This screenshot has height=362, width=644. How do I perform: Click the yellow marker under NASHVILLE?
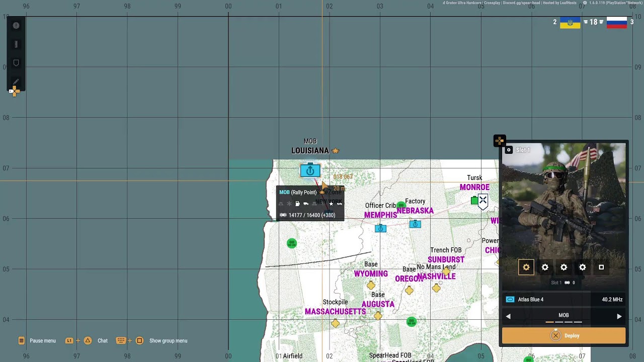(436, 288)
